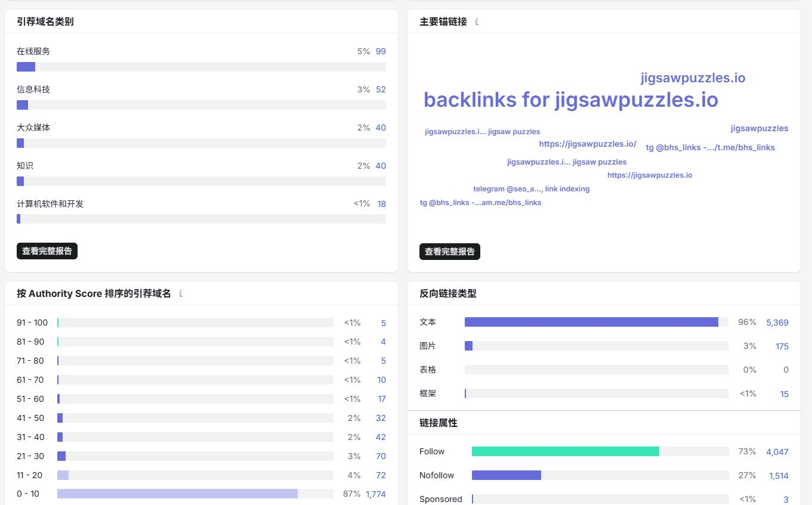812x505 pixels.
Task: Open the 10 domains count for score 61 - 70
Action: coord(382,380)
